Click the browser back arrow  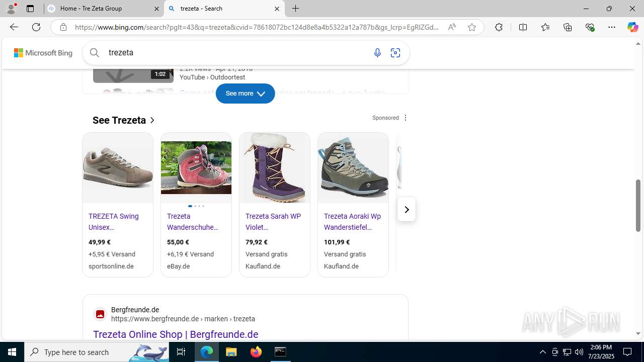pos(14,27)
